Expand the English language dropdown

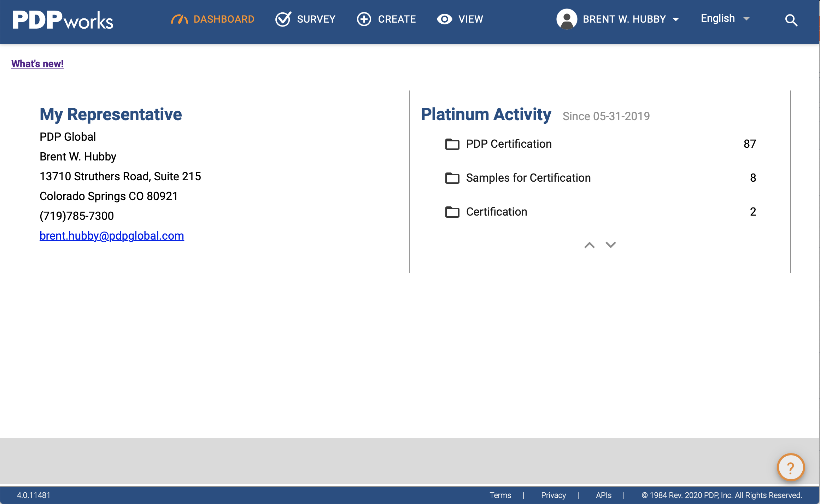(x=725, y=19)
